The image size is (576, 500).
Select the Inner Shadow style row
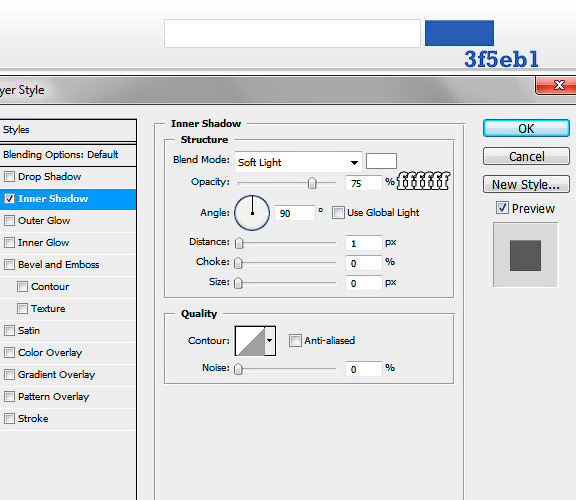(68, 199)
